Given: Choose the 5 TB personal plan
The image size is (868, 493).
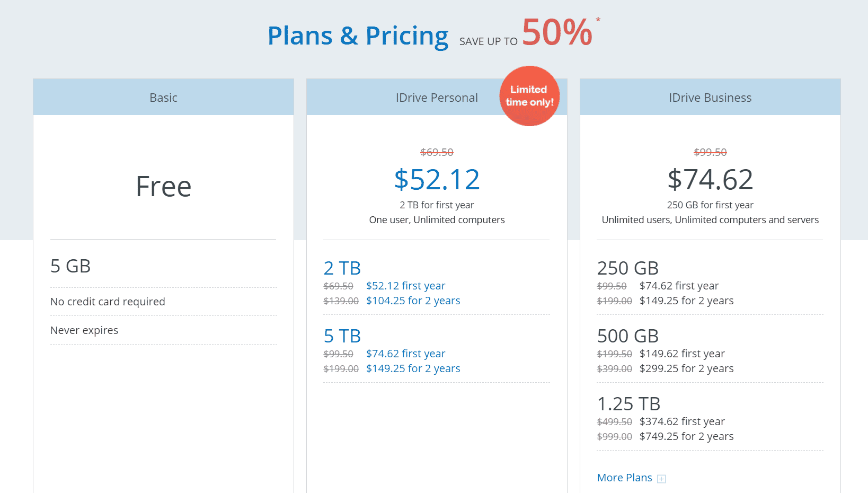Looking at the screenshot, I should click(342, 336).
